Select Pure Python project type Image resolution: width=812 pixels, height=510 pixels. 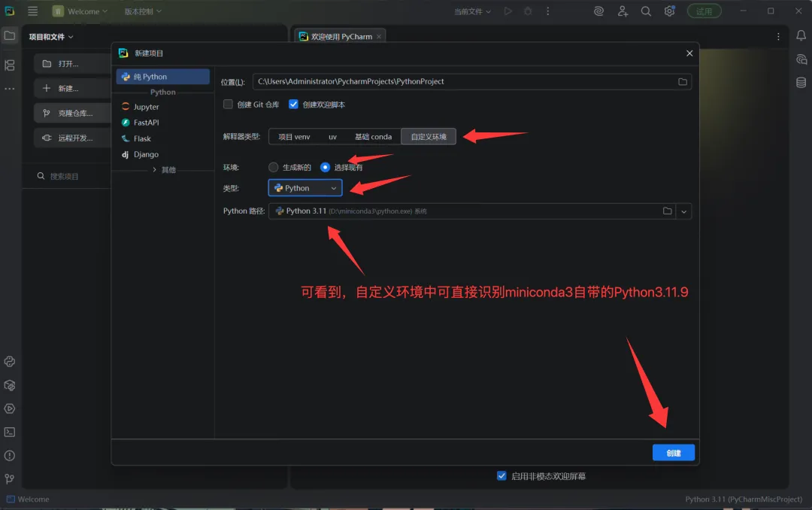pyautogui.click(x=162, y=77)
